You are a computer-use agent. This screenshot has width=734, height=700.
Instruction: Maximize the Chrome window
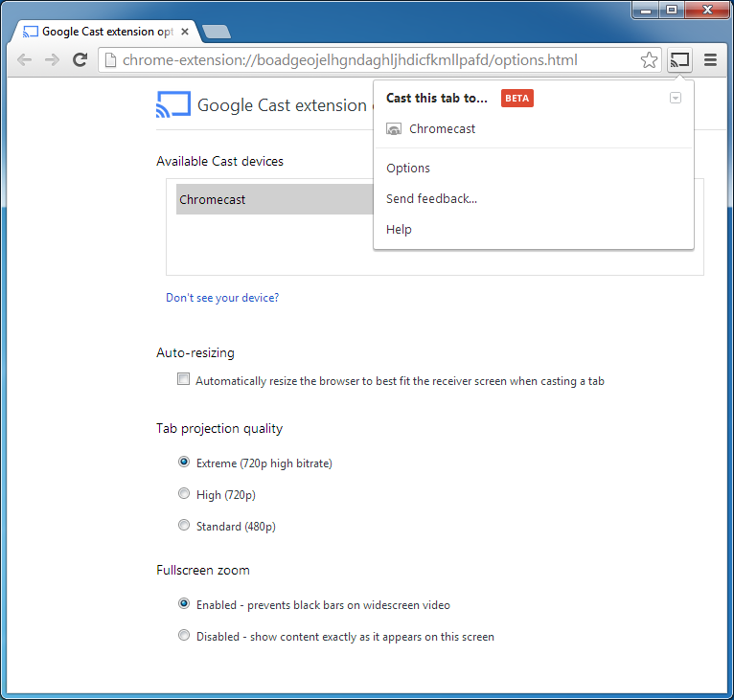672,10
